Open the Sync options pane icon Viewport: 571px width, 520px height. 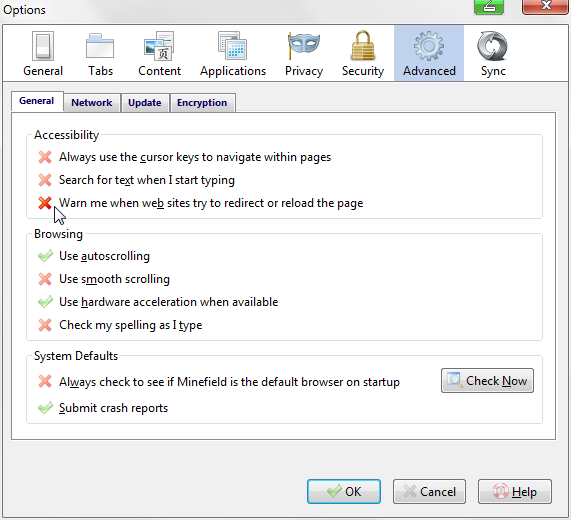(x=493, y=54)
